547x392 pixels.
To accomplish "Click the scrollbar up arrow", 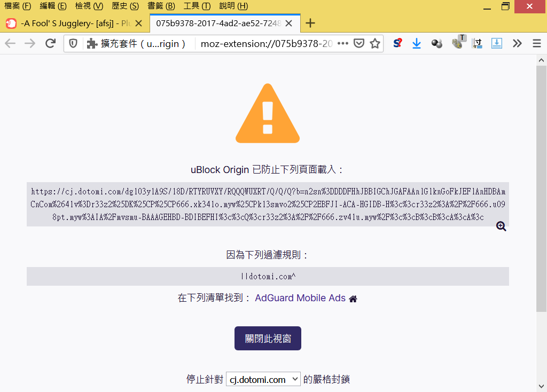I will pyautogui.click(x=541, y=60).
